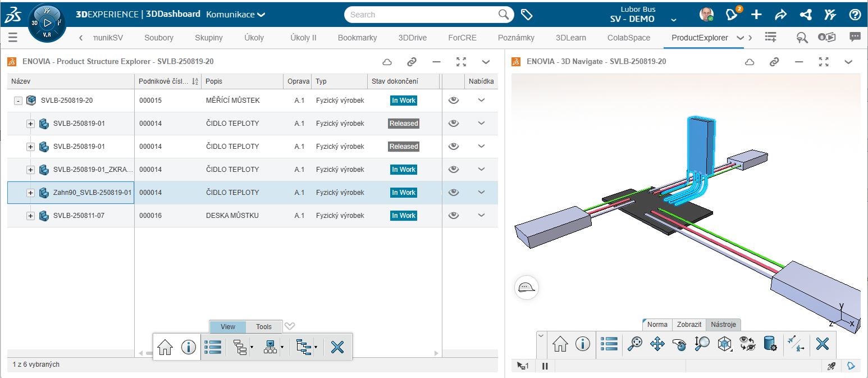Viewport: 868px width, 378px height.
Task: Open the Zobrazit tab in 3D toolbar
Action: (689, 325)
